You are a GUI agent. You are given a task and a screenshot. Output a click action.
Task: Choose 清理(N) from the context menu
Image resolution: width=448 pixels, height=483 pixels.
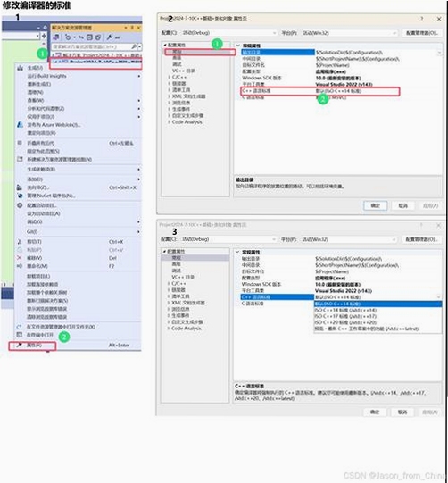36,92
